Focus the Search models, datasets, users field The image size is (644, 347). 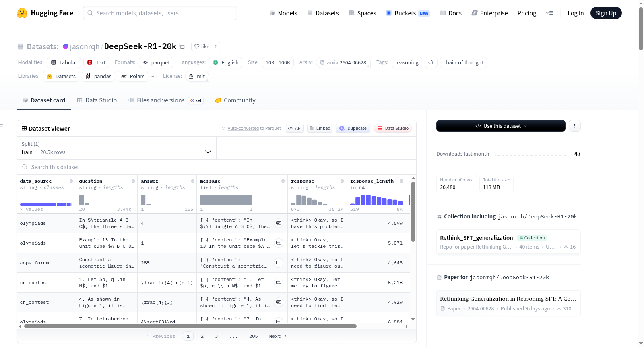160,13
